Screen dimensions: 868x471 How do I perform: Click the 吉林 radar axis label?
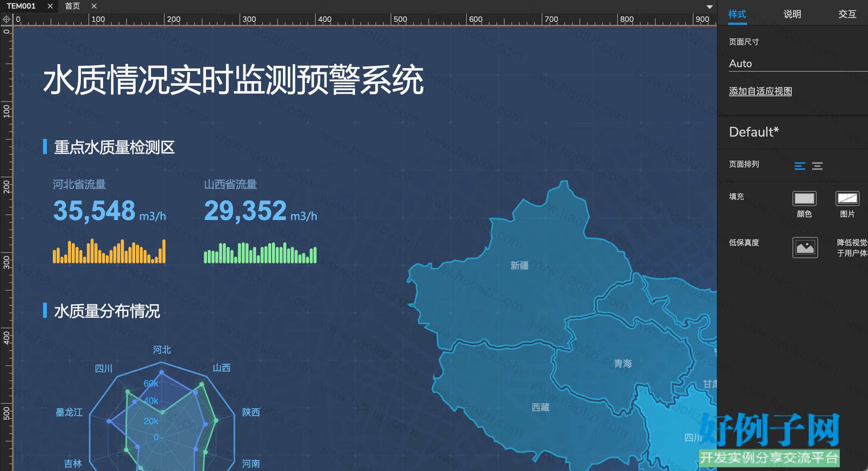coord(73,463)
